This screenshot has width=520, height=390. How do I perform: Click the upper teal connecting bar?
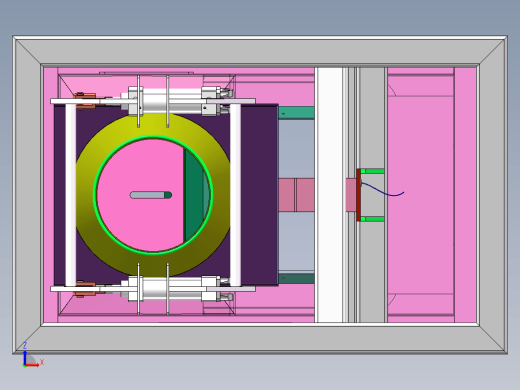click(296, 113)
